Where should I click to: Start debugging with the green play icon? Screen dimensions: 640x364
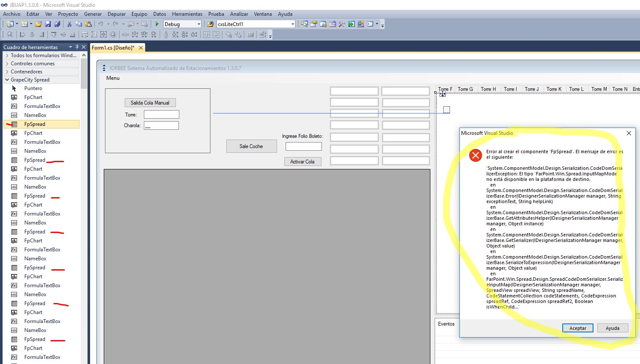point(157,24)
